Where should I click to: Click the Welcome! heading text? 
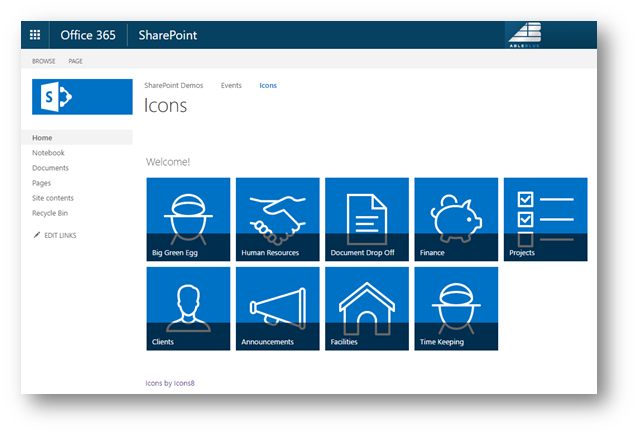tap(168, 162)
